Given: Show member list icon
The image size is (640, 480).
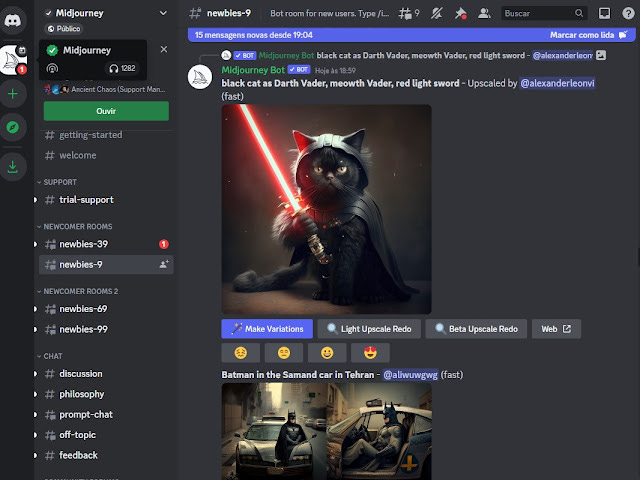Looking at the screenshot, I should (x=484, y=13).
